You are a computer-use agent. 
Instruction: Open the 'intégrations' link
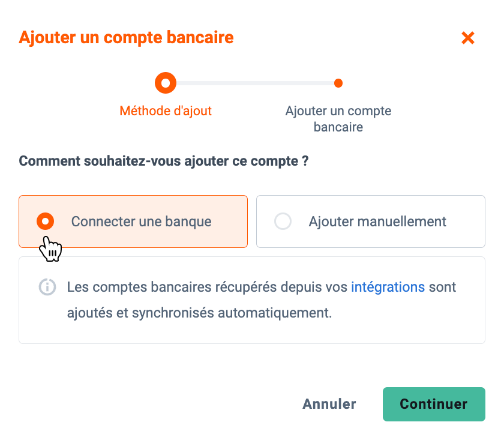point(388,287)
